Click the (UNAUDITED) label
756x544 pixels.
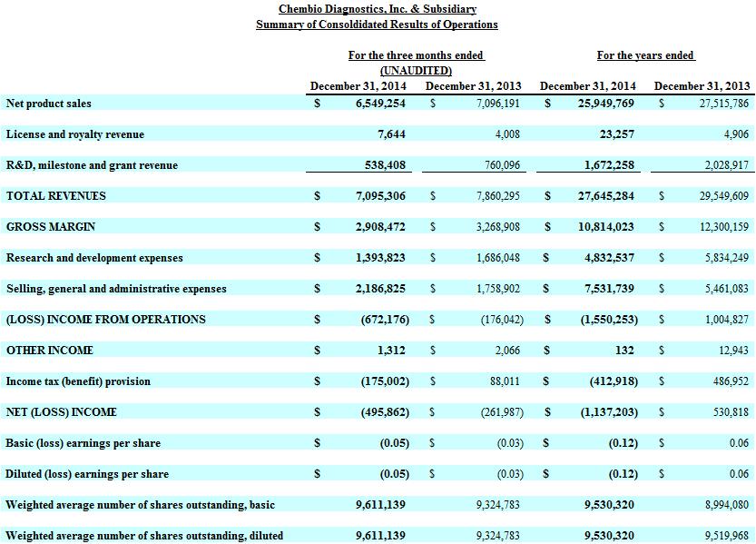416,71
